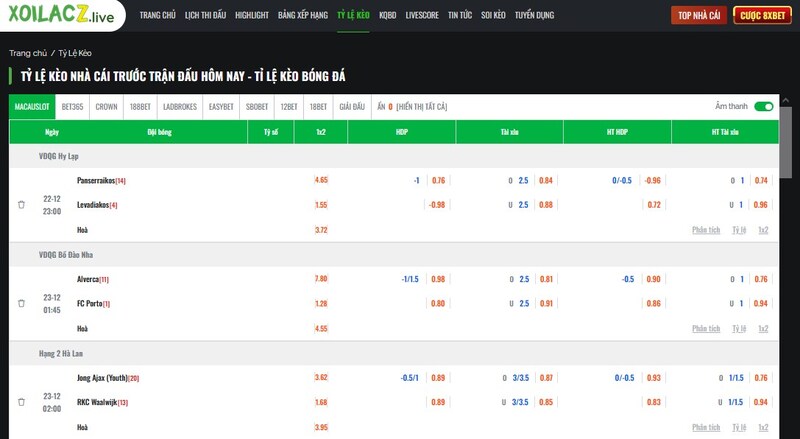The width and height of the screenshot is (800, 439).
Task: Choose the Giải đấu filter tab
Action: tap(352, 106)
